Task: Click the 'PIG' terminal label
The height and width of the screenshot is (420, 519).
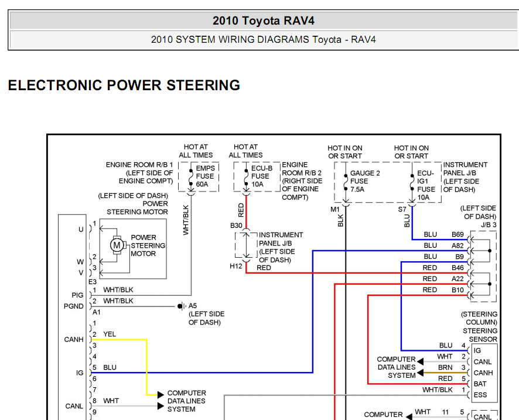Action: (77, 295)
